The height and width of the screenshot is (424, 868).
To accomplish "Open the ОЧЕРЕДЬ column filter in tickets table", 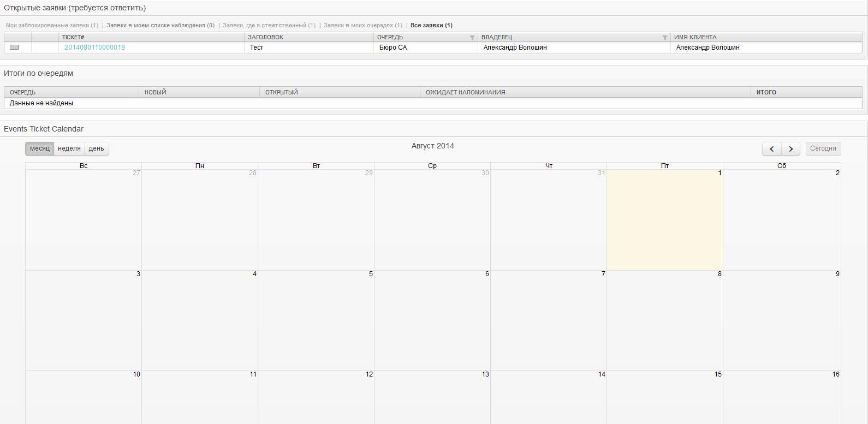I will tap(472, 38).
